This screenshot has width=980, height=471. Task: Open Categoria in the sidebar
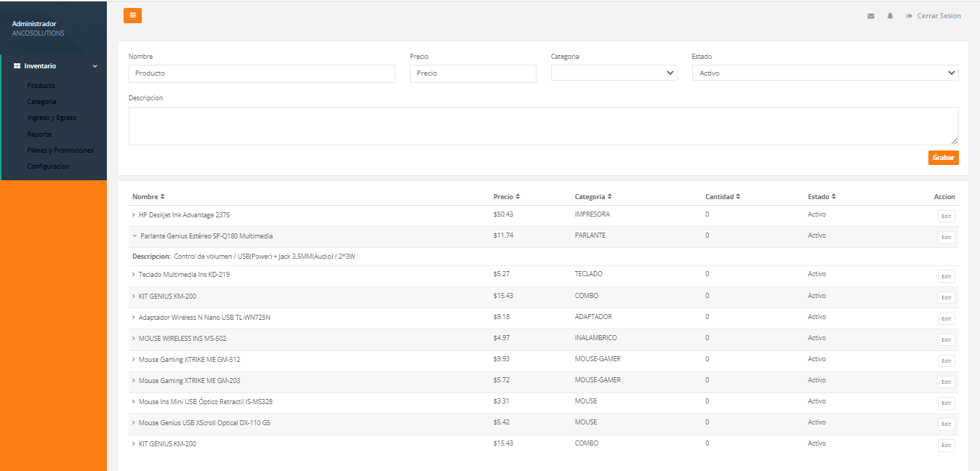[41, 102]
